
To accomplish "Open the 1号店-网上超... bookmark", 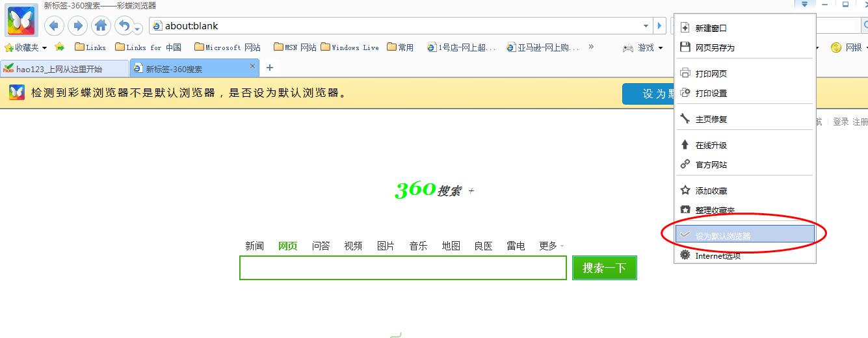I will [462, 47].
